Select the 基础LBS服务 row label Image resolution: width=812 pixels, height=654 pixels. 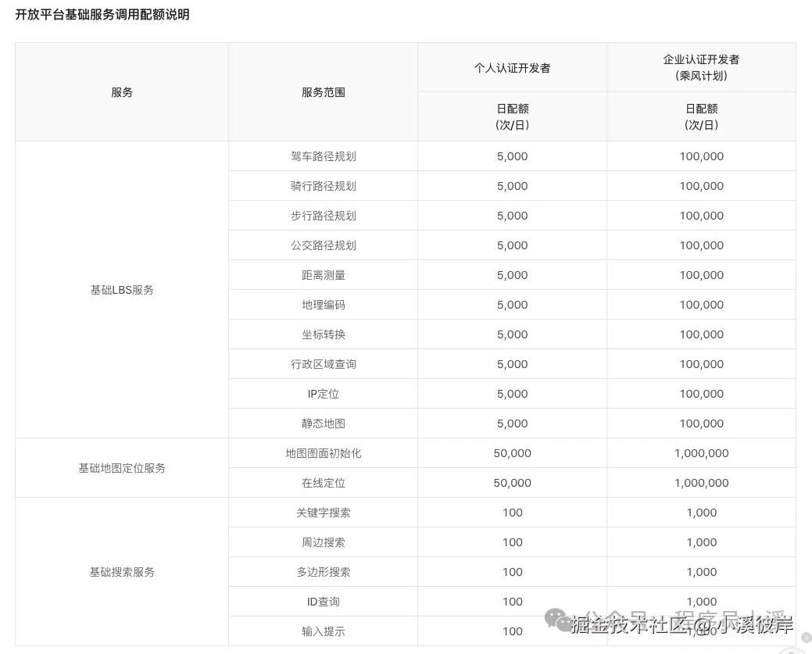[121, 289]
